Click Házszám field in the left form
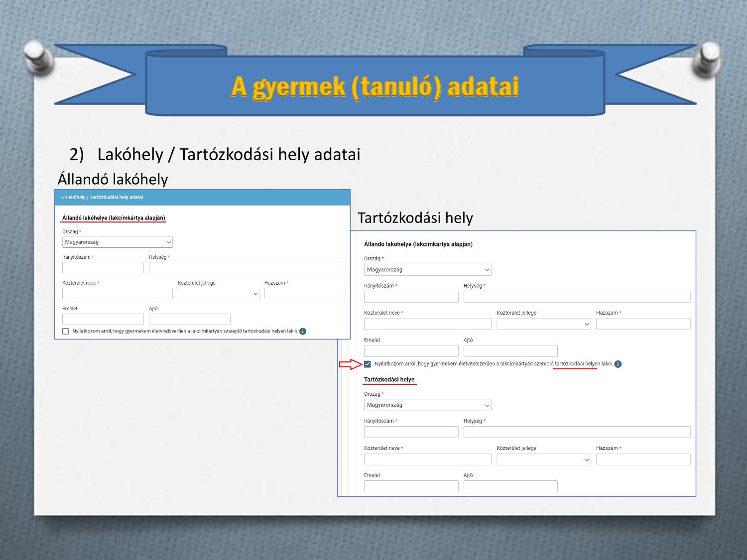Image resolution: width=747 pixels, height=560 pixels. (305, 294)
